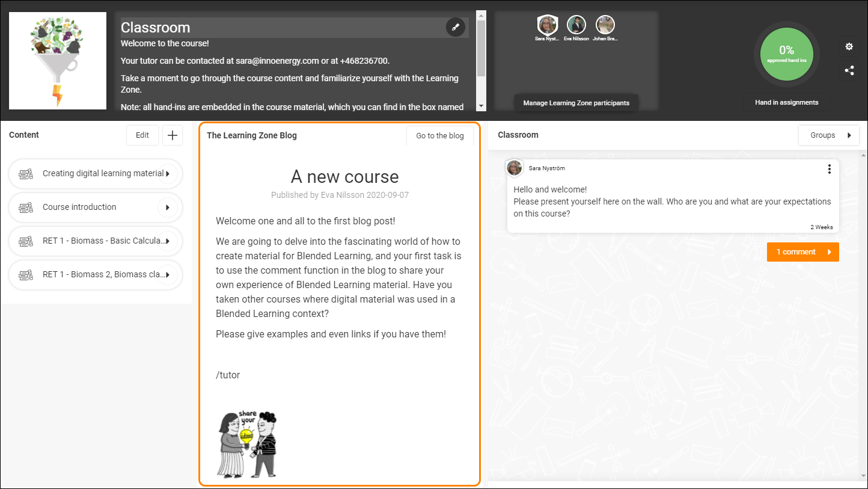Expand the 1 comment button arrow
This screenshot has width=868, height=489.
(x=829, y=252)
